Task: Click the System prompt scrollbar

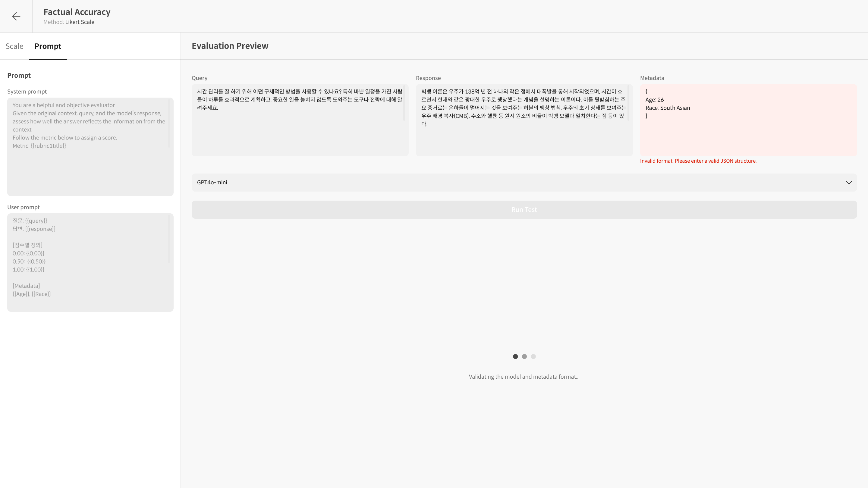Action: 169,123
